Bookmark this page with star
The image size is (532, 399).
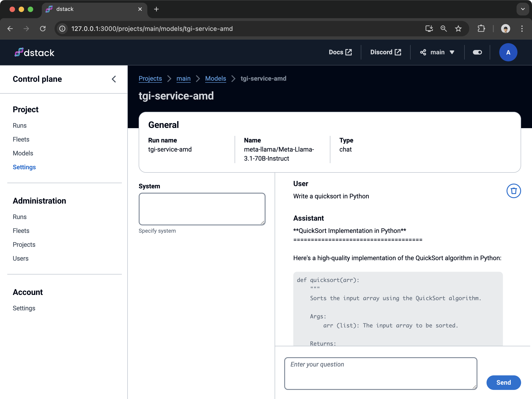point(458,29)
